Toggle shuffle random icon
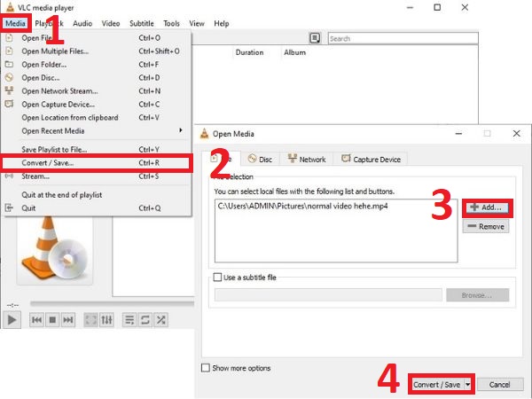The height and width of the screenshot is (399, 532). [x=160, y=319]
